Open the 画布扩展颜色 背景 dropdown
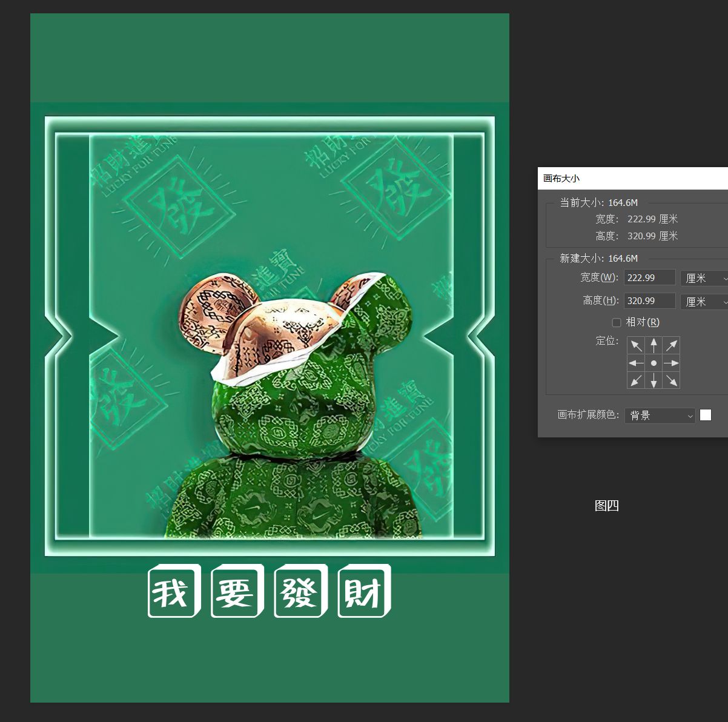Screen dimensions: 728x722 click(x=660, y=416)
